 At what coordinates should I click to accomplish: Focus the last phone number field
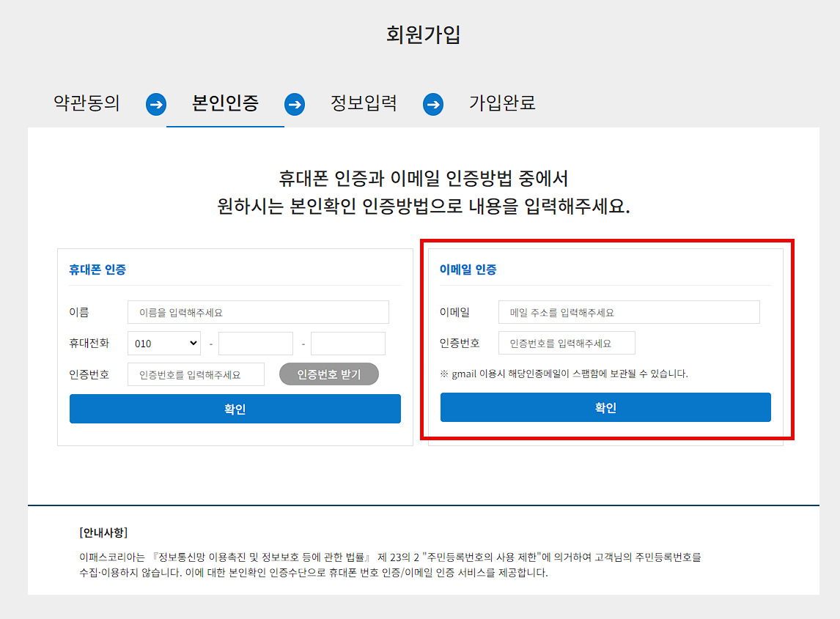coord(348,344)
